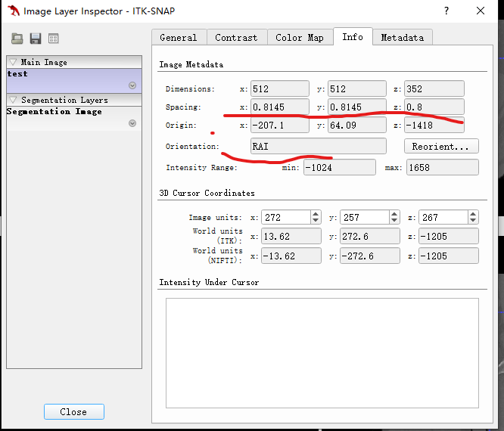The height and width of the screenshot is (431, 504).
Task: Switch to the Metadata tab
Action: coord(403,38)
